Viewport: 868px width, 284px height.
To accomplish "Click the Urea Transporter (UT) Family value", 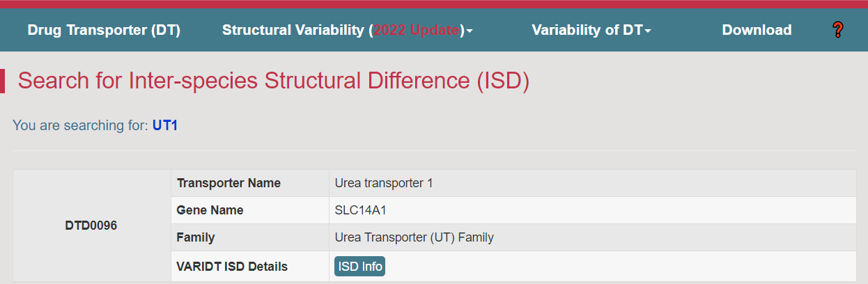I will pos(414,237).
